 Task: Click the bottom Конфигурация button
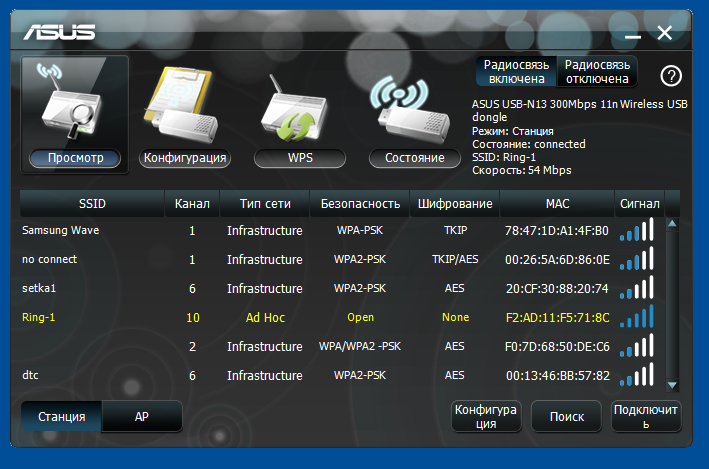tap(486, 416)
